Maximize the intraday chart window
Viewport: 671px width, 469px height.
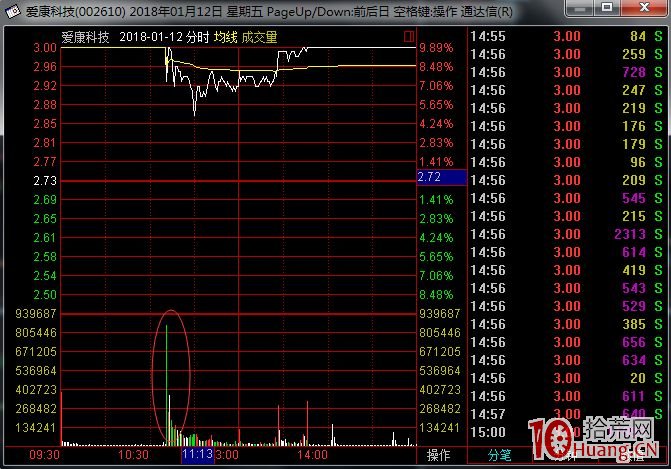click(x=607, y=8)
